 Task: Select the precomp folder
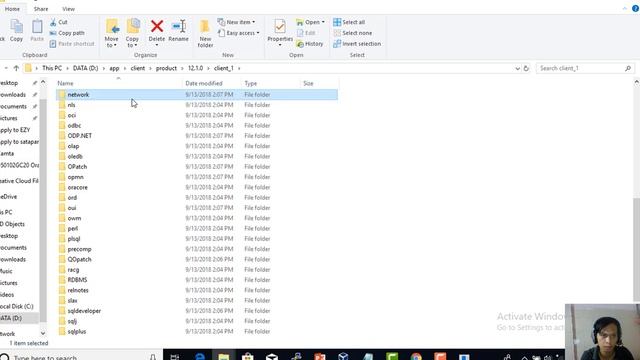pyautogui.click(x=79, y=249)
